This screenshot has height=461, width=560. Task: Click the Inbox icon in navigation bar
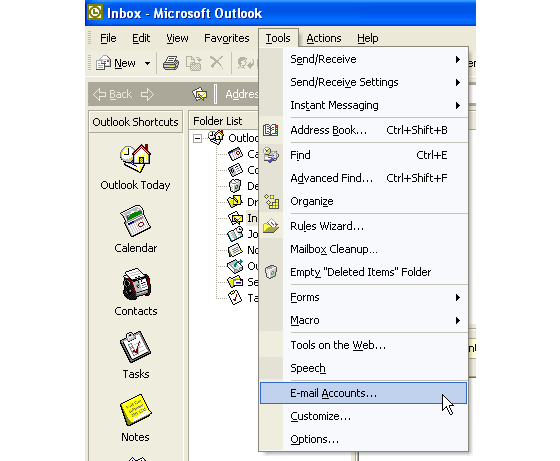click(200, 95)
